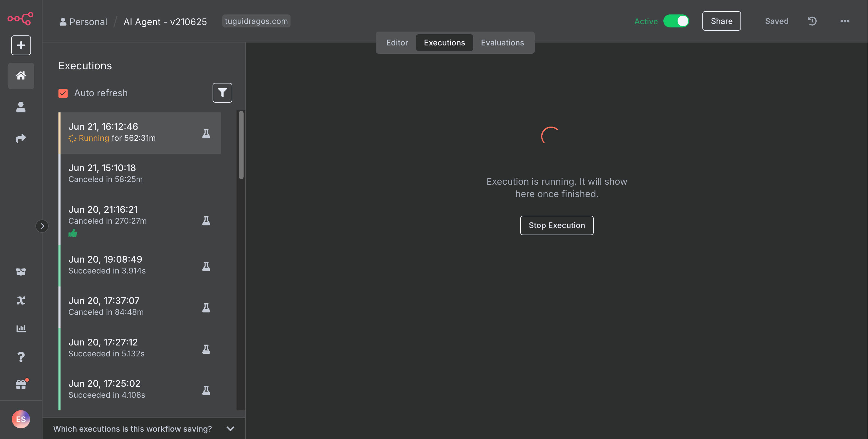Viewport: 868px width, 439px height.
Task: Uncheck the Auto refresh checkbox
Action: [63, 93]
